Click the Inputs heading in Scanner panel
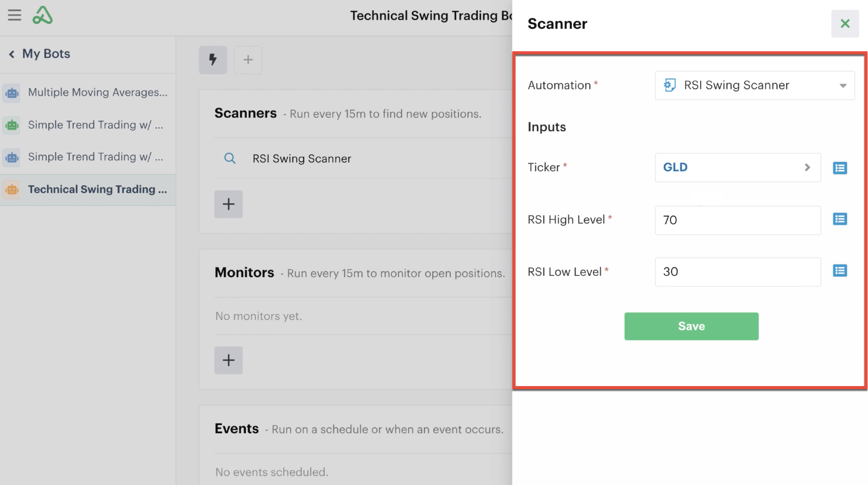868x485 pixels. tap(546, 127)
